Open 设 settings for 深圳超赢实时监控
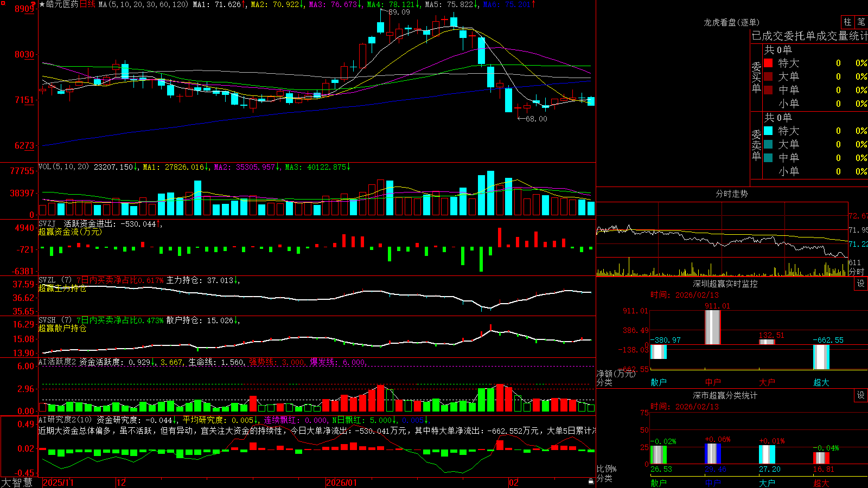 pos(860,284)
